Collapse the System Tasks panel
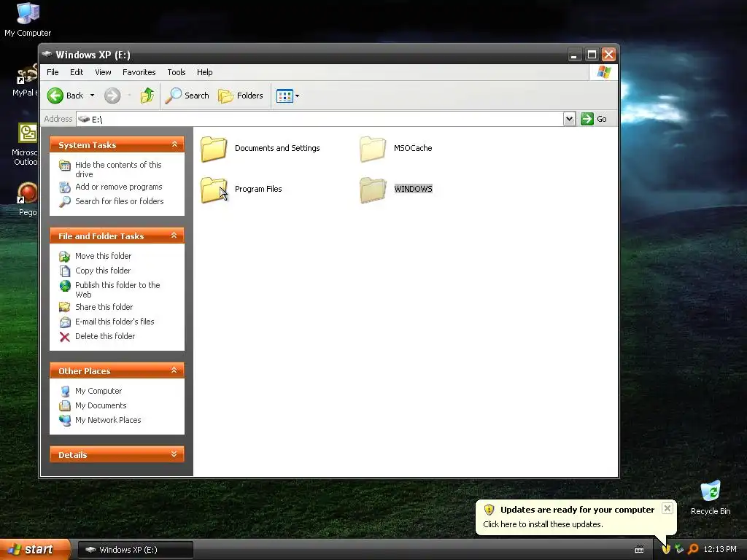 (x=174, y=144)
